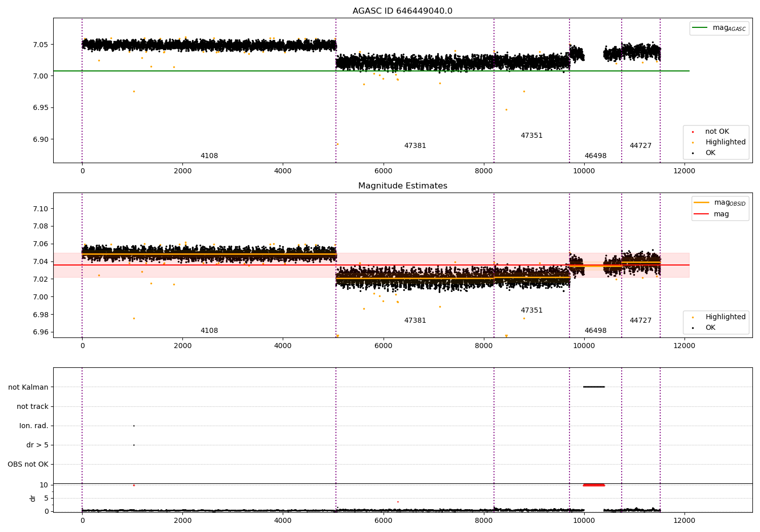Click the 'dr > 5' y-axis label

pyautogui.click(x=37, y=445)
